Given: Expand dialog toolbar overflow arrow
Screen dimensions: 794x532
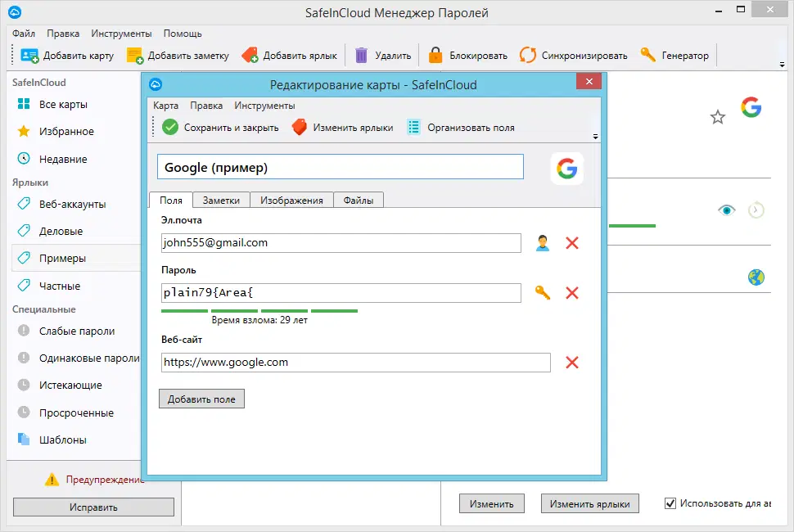Looking at the screenshot, I should [596, 137].
